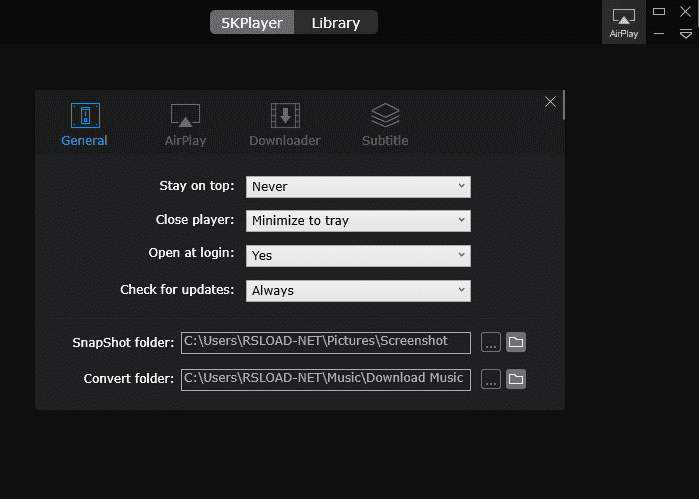699x499 pixels.
Task: Click the SnapShot folder path field
Action: click(325, 343)
